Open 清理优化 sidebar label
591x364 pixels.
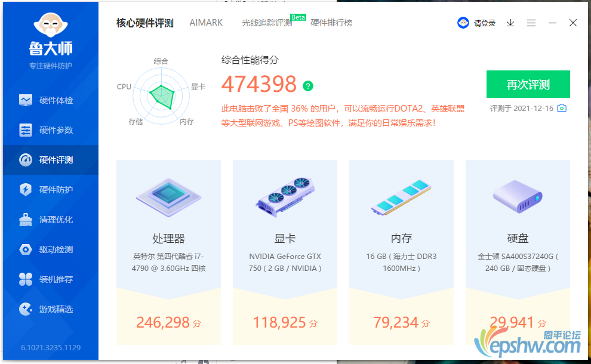(56, 220)
